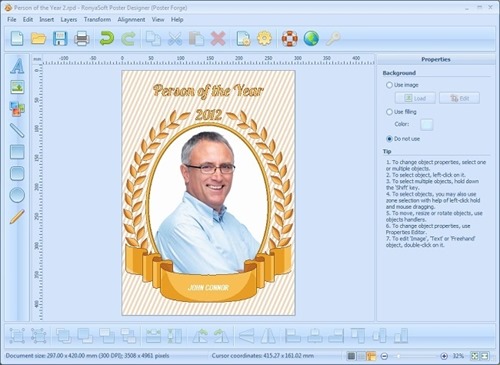Select the 'Use filling' background option

389,112
